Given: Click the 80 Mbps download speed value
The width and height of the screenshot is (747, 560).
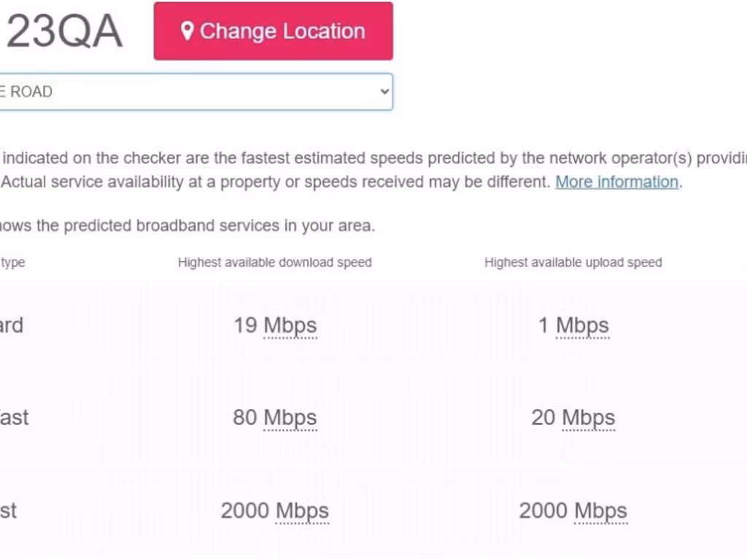Looking at the screenshot, I should coord(275,418).
